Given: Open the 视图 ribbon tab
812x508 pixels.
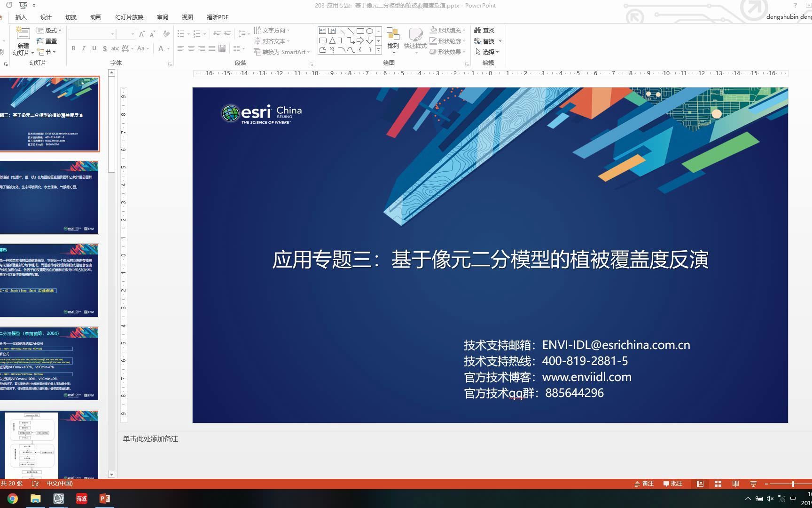Looking at the screenshot, I should click(187, 17).
